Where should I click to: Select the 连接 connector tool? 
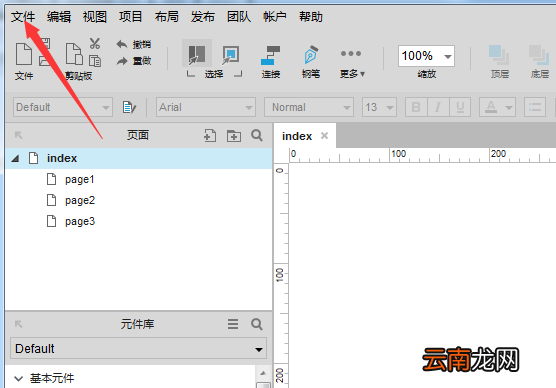tap(271, 61)
